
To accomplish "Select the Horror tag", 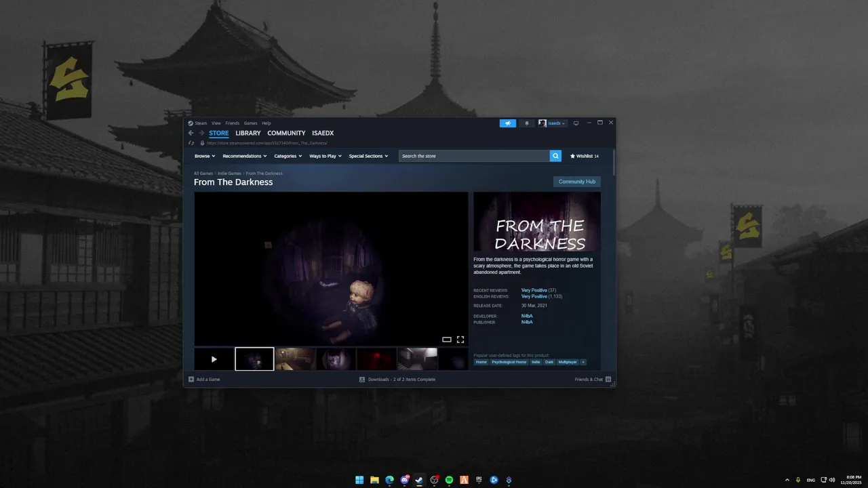I will coord(481,362).
